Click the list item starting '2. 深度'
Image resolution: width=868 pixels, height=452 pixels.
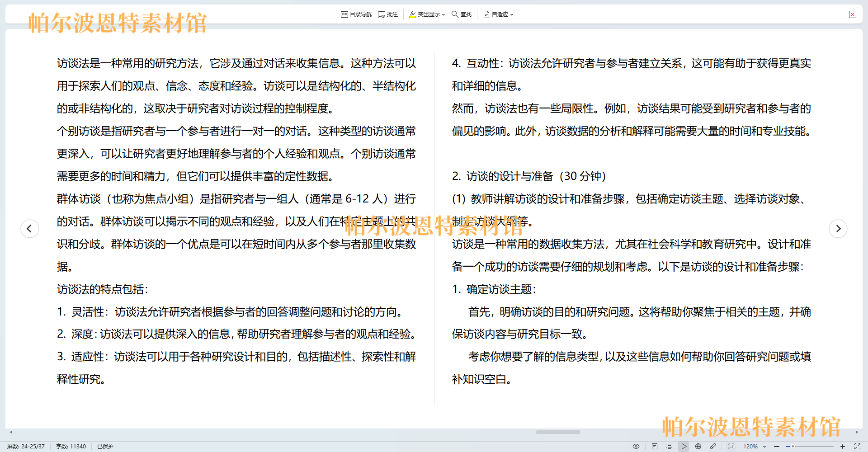(x=236, y=334)
